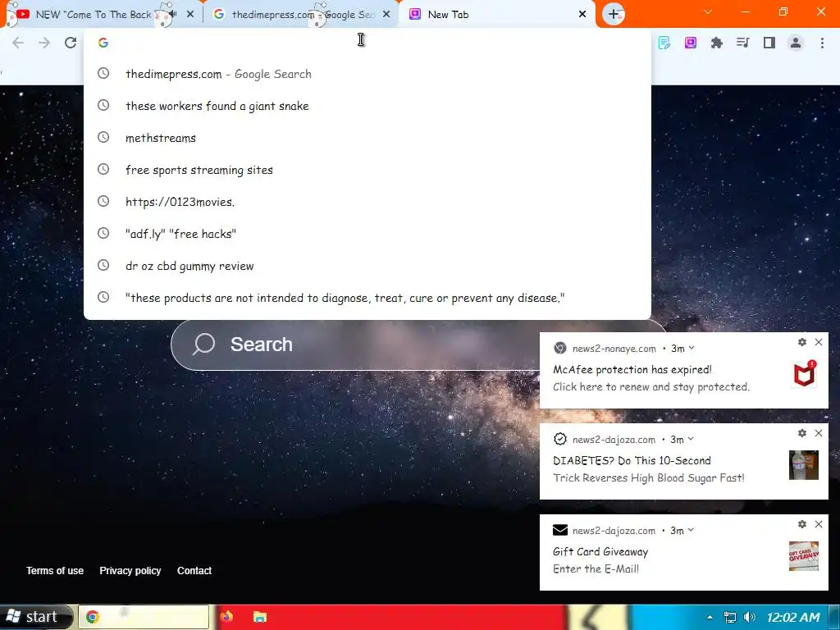Open the volume speaker tray icon
Image resolution: width=840 pixels, height=630 pixels.
(x=750, y=617)
